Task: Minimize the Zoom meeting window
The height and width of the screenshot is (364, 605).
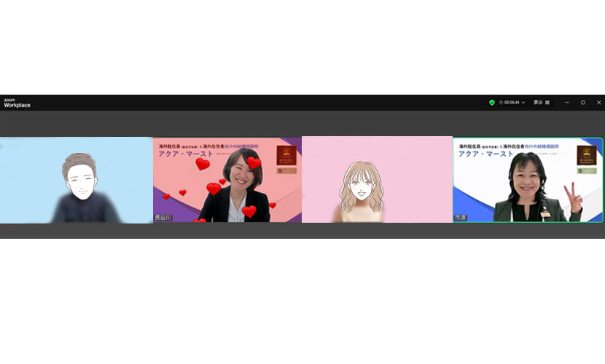Action: point(567,103)
